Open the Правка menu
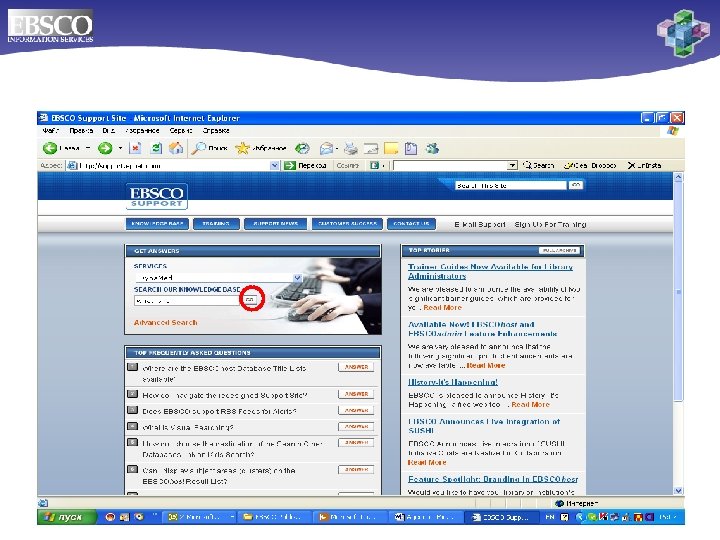The height and width of the screenshot is (540, 720). click(x=81, y=130)
